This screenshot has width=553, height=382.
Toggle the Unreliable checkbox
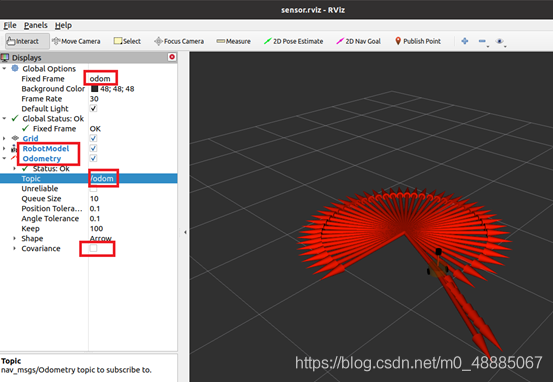[x=93, y=189]
